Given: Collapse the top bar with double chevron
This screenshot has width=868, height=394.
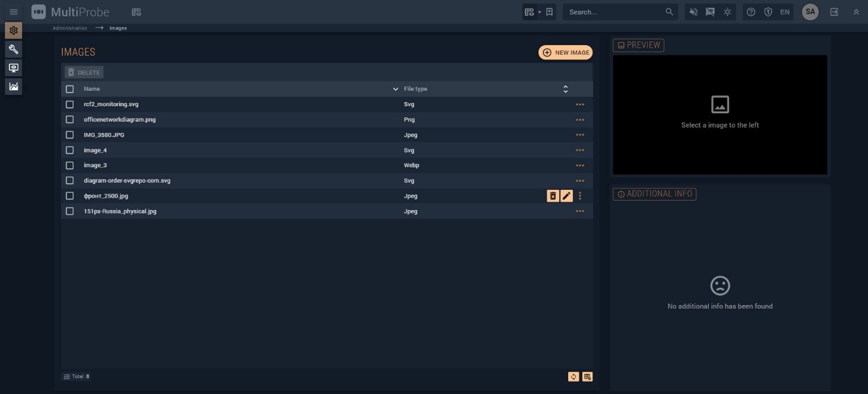Looking at the screenshot, I should (x=856, y=12).
